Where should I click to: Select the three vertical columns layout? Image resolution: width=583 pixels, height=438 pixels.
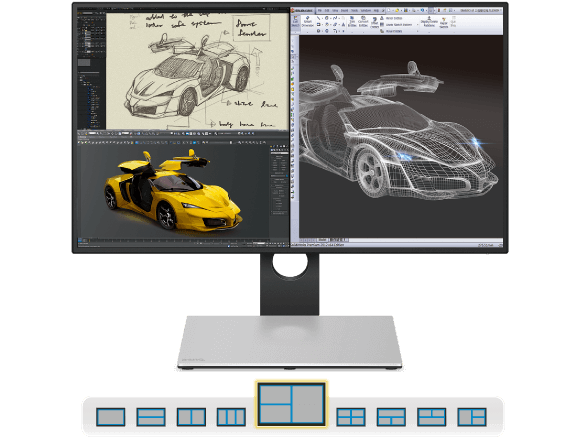coord(231,417)
